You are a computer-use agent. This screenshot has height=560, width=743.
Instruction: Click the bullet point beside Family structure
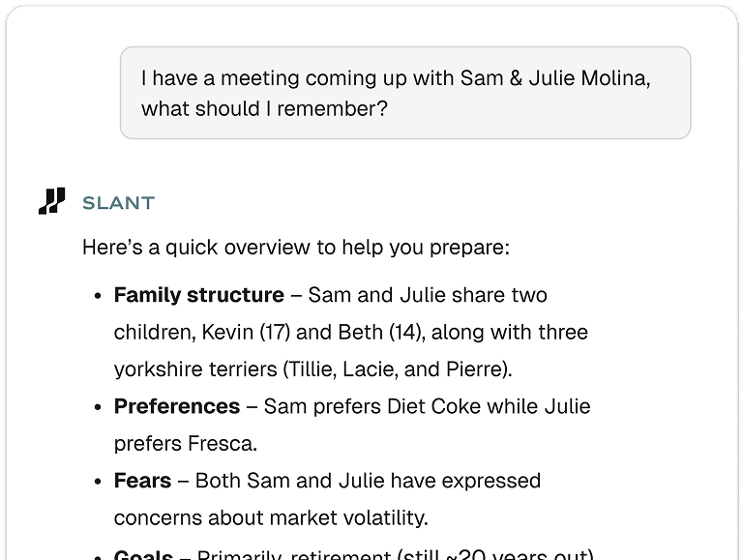(x=98, y=296)
